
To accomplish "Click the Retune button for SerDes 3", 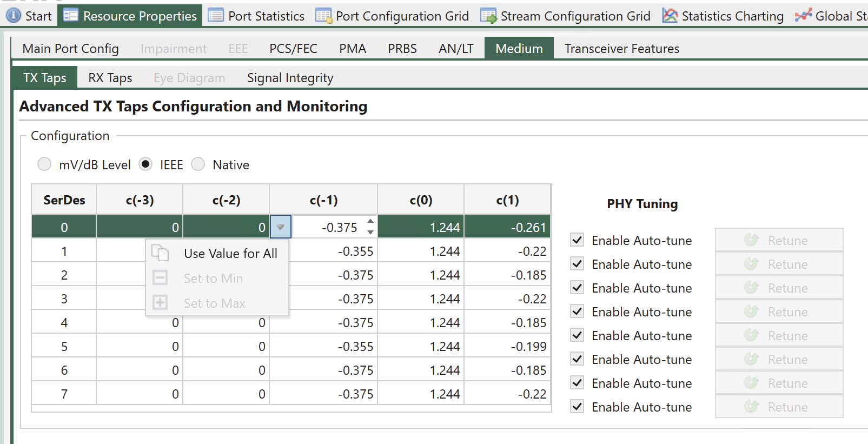I will (x=779, y=312).
